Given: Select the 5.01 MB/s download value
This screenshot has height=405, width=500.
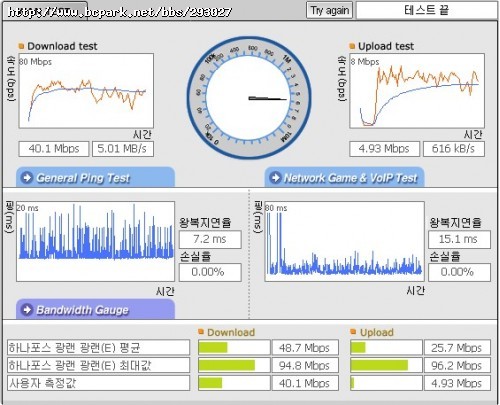Looking at the screenshot, I should point(123,149).
